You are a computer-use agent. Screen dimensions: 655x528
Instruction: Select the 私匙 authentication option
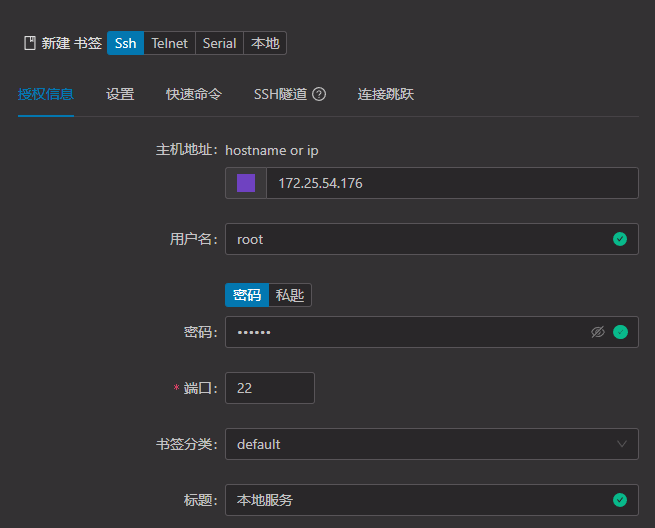coord(291,295)
